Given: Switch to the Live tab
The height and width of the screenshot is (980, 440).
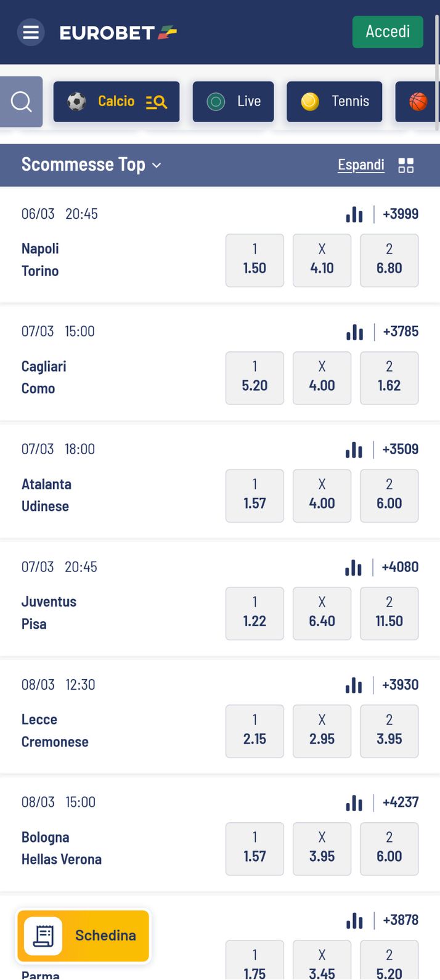Looking at the screenshot, I should [x=233, y=101].
